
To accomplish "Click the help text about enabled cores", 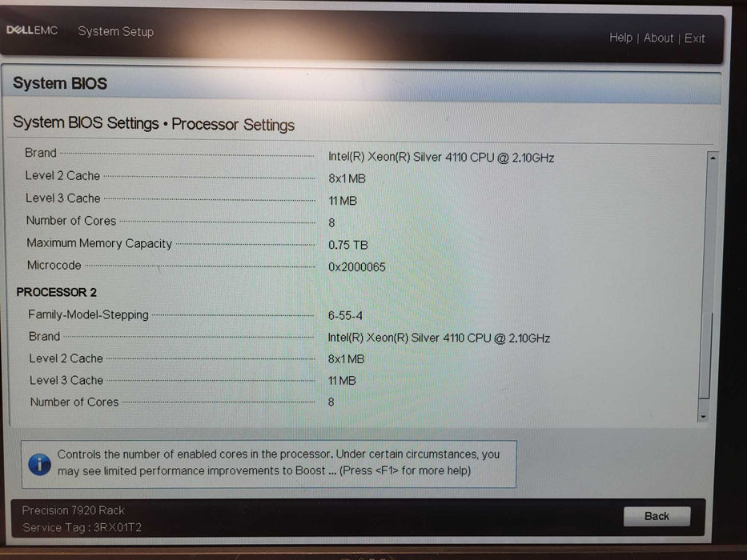I will pos(278,462).
